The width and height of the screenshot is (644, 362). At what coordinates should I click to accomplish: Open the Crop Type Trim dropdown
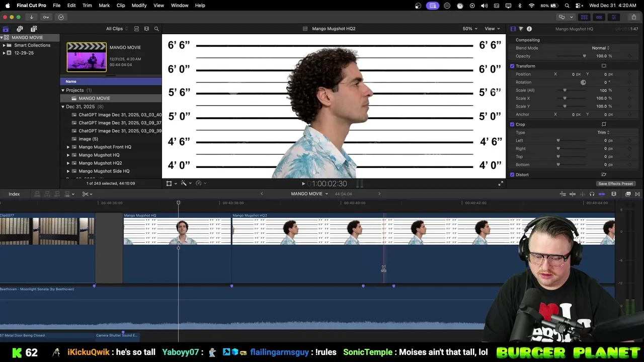[x=603, y=132]
